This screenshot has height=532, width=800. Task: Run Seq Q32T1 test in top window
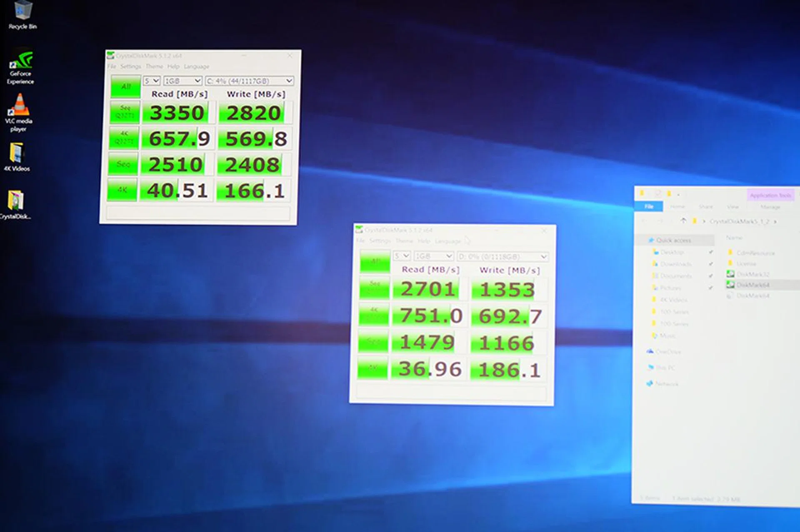[x=125, y=112]
